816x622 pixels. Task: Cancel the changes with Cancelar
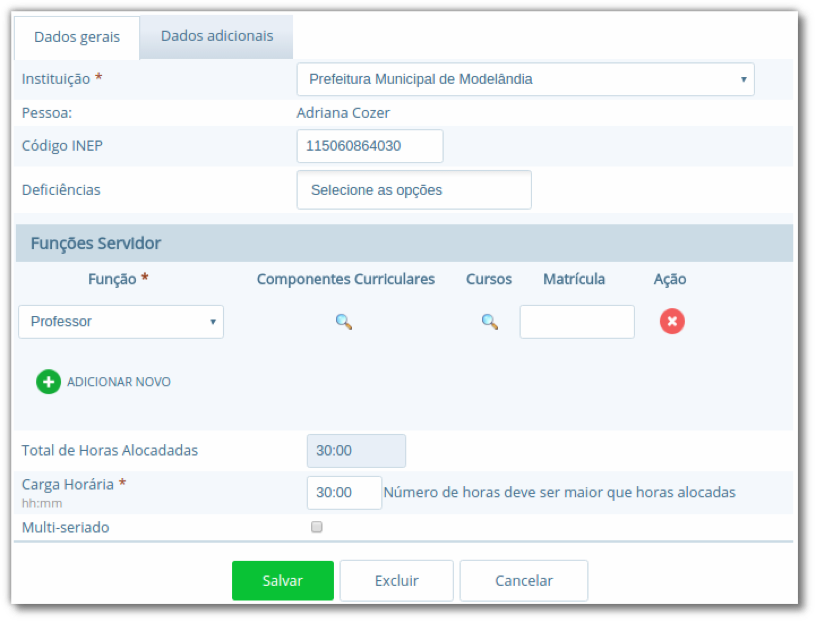point(524,580)
